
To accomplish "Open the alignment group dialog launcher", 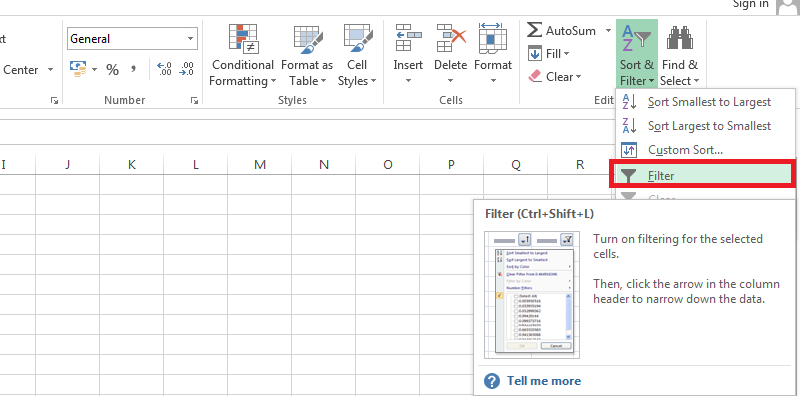I will click(x=54, y=101).
